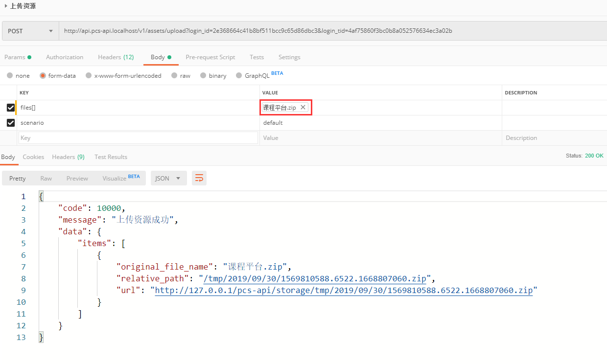Open the Pre-request Script tab

point(210,57)
